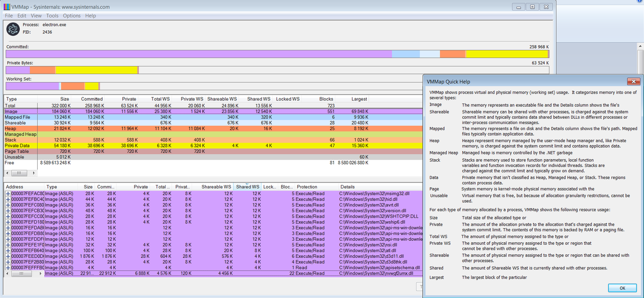
Task: Expand the version.dll address entry
Action: pos(8,211)
